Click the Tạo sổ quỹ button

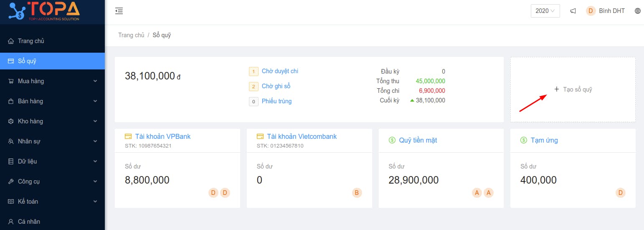[573, 89]
